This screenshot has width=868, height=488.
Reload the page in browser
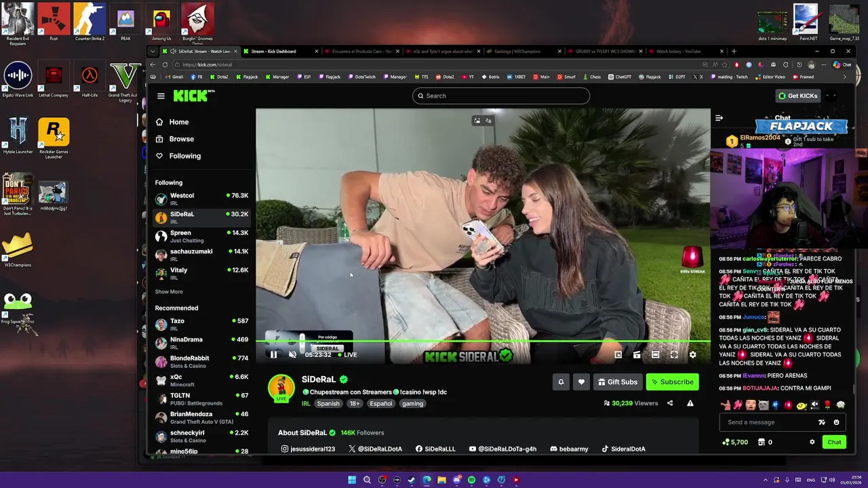tap(165, 64)
